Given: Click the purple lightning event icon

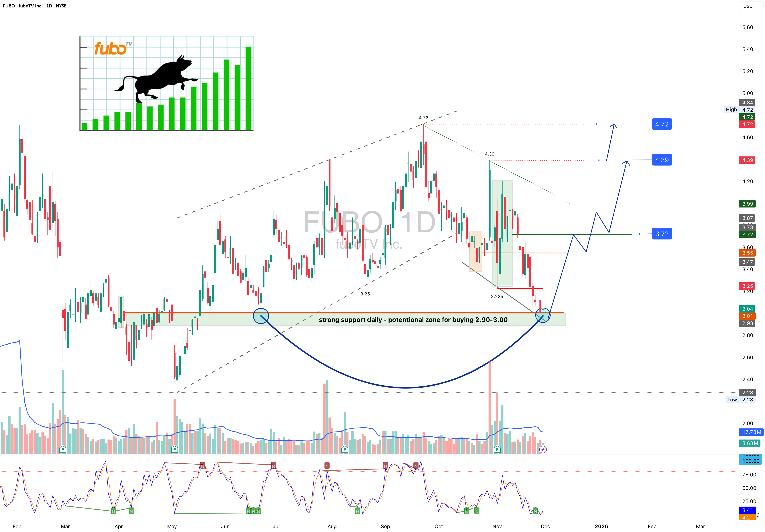Looking at the screenshot, I should (x=543, y=450).
